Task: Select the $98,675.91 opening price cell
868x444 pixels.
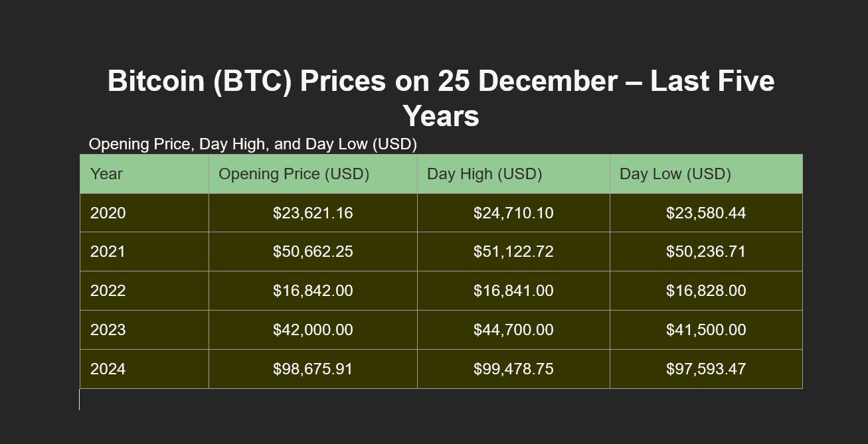Action: click(313, 369)
